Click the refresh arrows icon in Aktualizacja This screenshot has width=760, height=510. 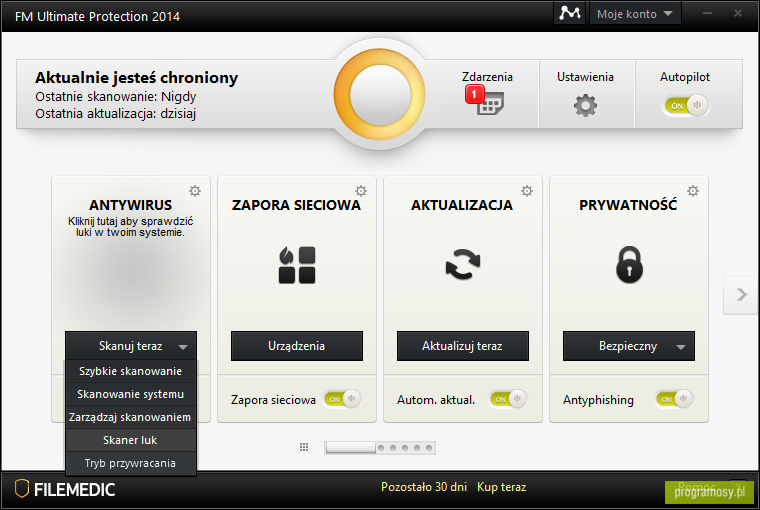coord(463,264)
